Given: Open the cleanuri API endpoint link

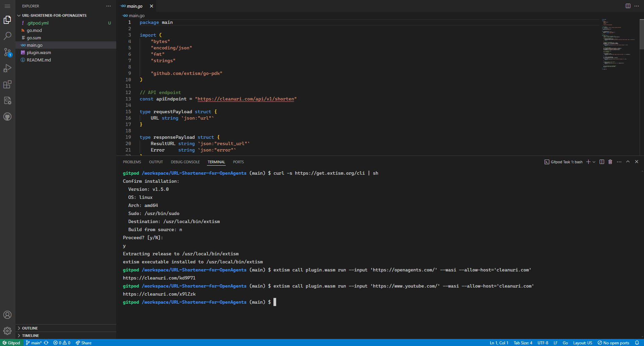Looking at the screenshot, I should pos(246,99).
